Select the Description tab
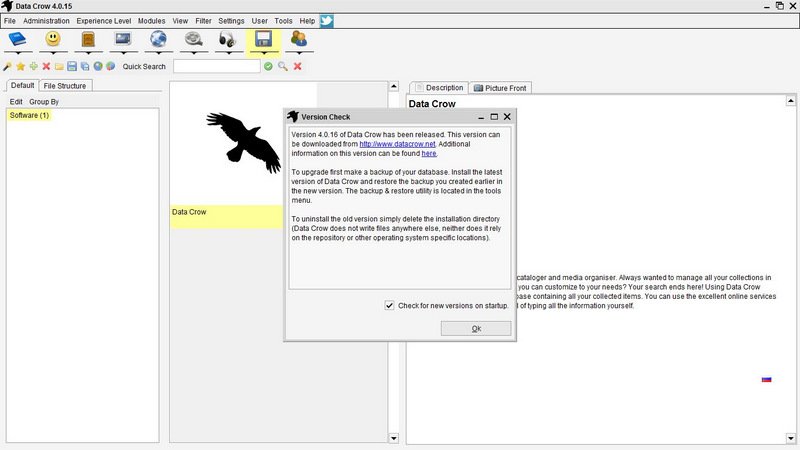Image resolution: width=800 pixels, height=450 pixels. pos(439,87)
